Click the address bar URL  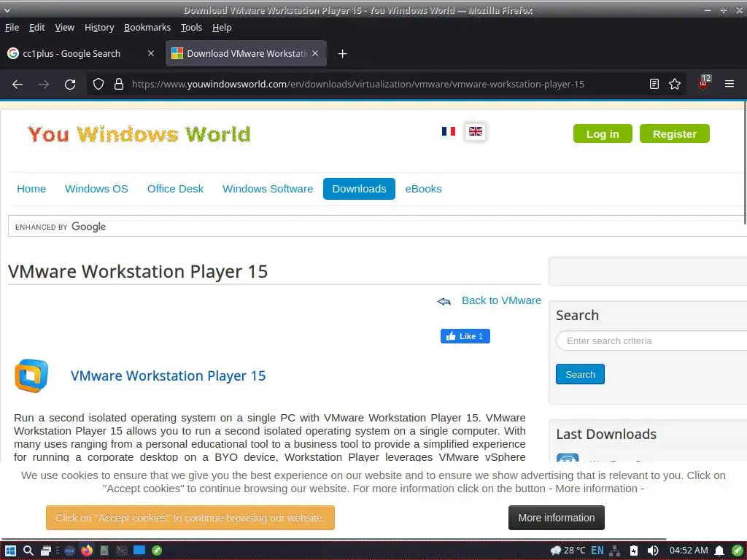tap(357, 85)
